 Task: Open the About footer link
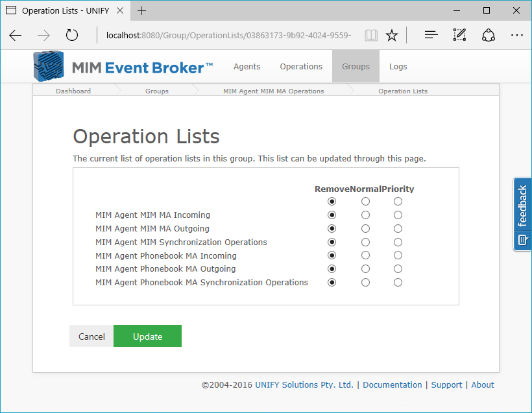[483, 385]
